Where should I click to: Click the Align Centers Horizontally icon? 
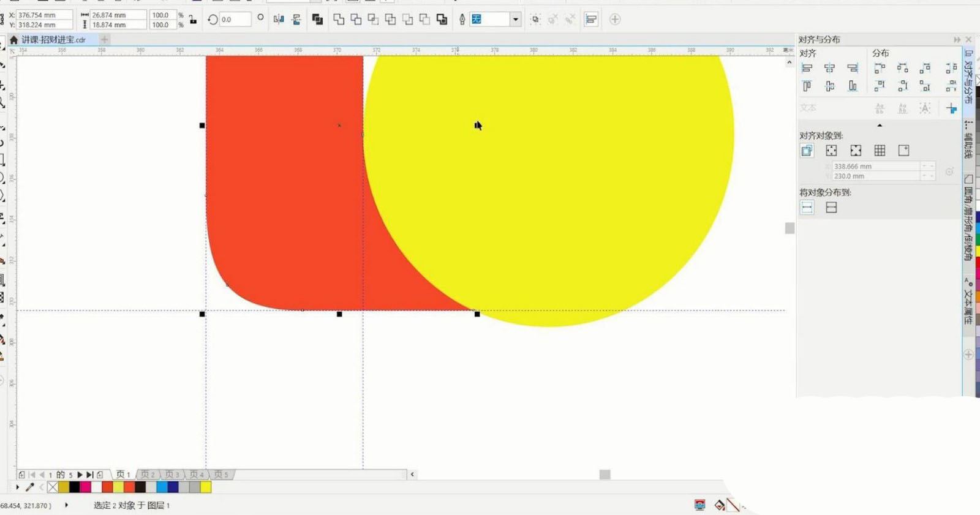(829, 69)
